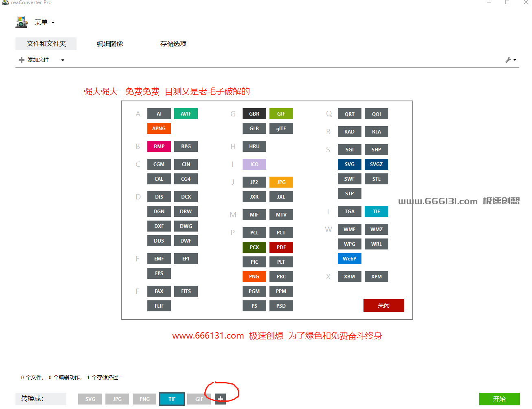Close the format picker with 关闭
This screenshot has width=532, height=409.
pos(384,305)
